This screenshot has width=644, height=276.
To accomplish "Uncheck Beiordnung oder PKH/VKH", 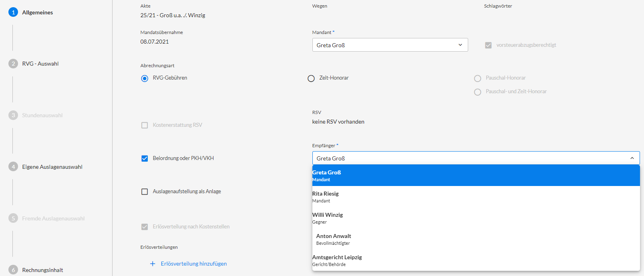I will [x=145, y=158].
